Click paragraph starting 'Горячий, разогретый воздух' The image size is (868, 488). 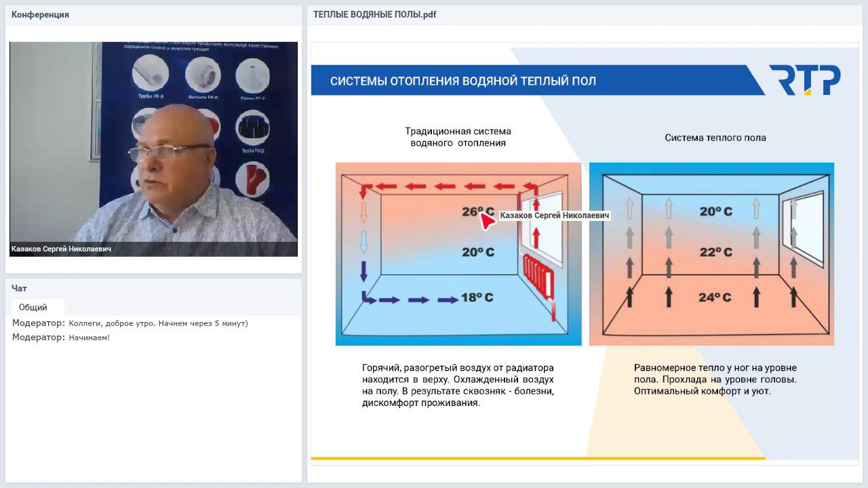[x=458, y=385]
